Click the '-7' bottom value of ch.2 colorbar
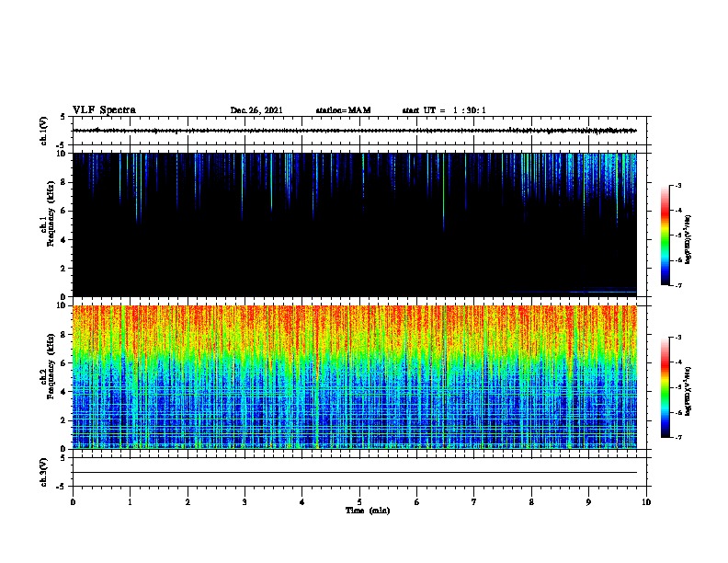 tap(677, 438)
